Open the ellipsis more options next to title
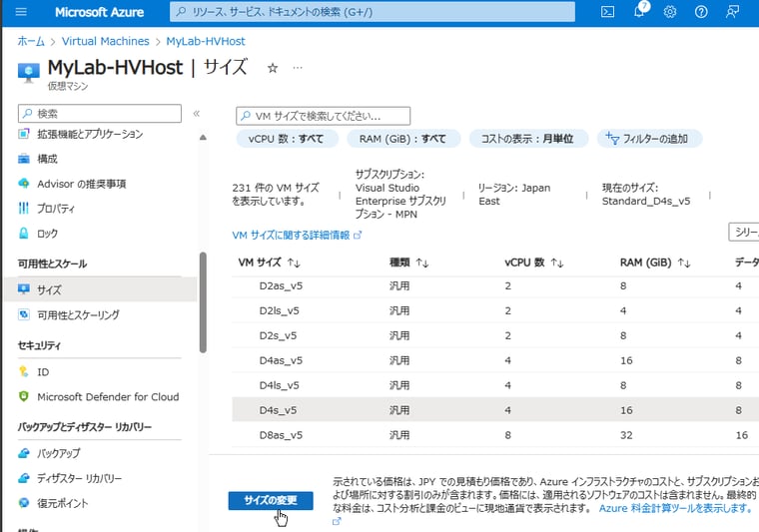Screen dimensions: 759x532 (x=298, y=68)
